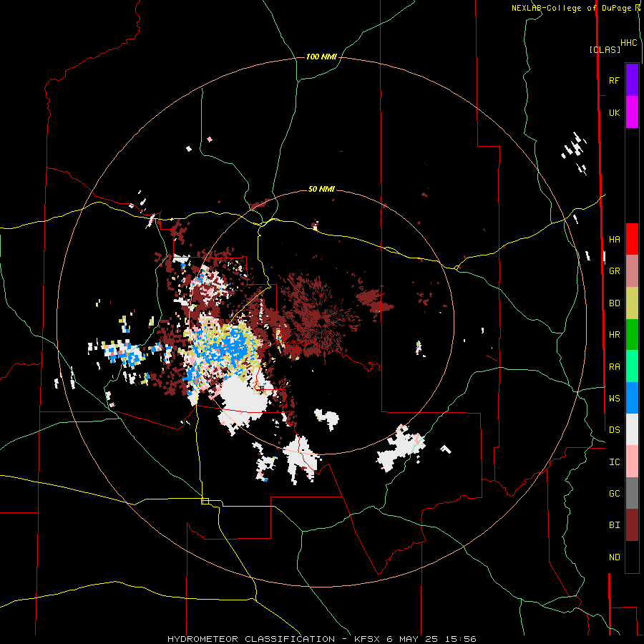Click the HA legend label

614,240
